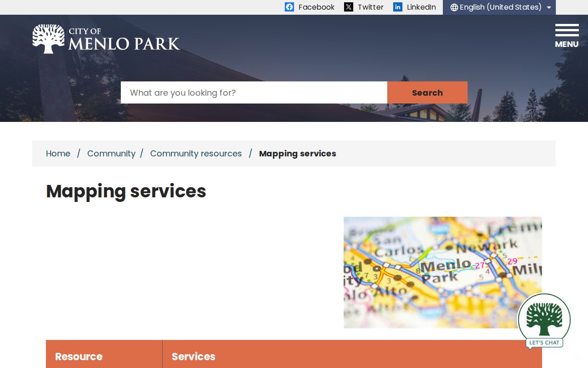Image resolution: width=588 pixels, height=368 pixels.
Task: Go to Community resources breadcrumb link
Action: [196, 154]
